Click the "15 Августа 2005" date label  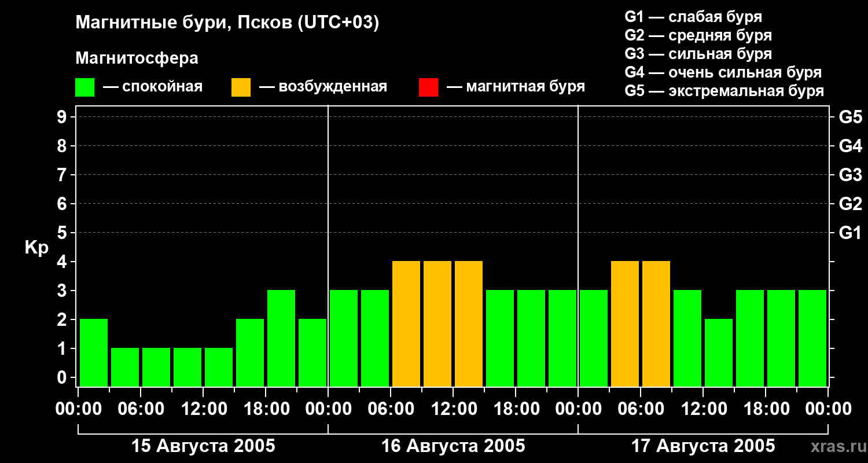203,446
